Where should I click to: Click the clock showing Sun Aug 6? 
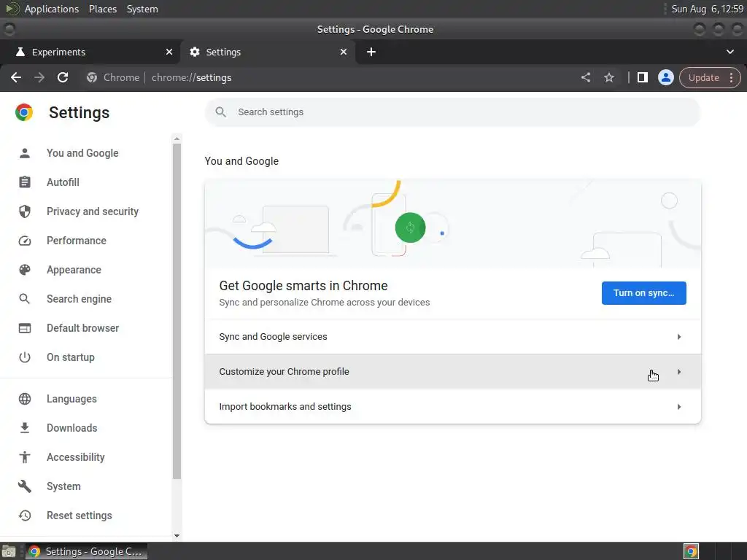(x=707, y=9)
